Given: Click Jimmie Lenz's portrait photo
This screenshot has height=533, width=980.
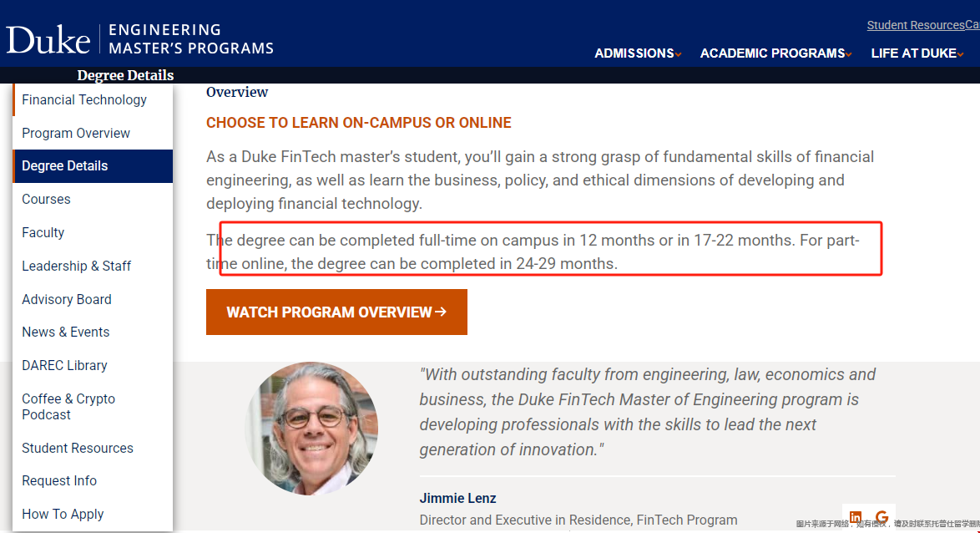Looking at the screenshot, I should click(312, 428).
